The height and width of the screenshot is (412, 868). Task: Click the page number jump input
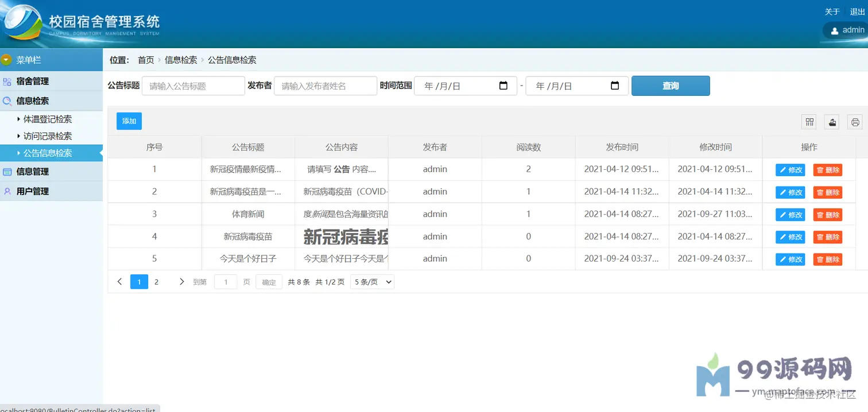(x=226, y=282)
